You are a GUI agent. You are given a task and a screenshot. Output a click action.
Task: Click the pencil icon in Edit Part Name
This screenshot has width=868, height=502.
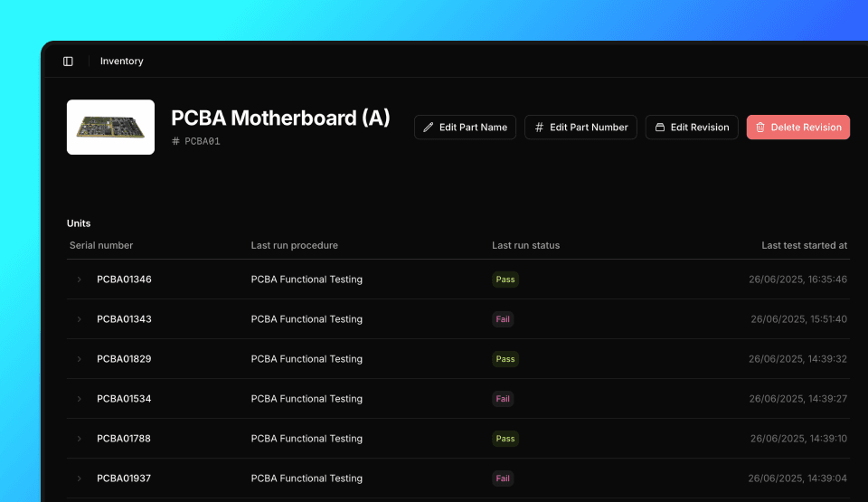pyautogui.click(x=429, y=128)
